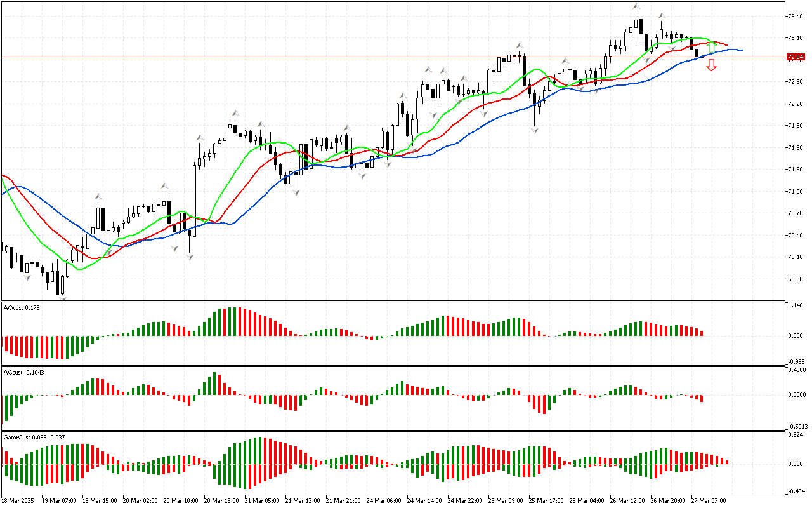Click the green up arrow signal marker

tap(712, 47)
